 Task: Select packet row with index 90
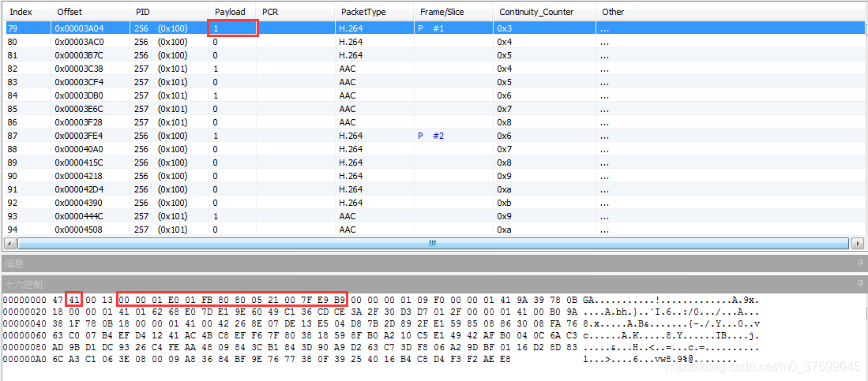(435, 176)
